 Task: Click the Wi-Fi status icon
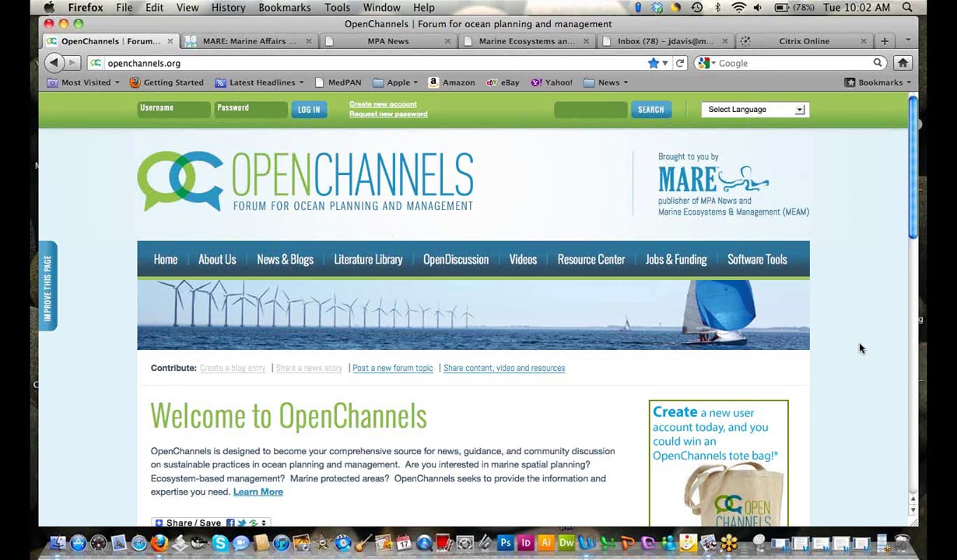(x=738, y=8)
